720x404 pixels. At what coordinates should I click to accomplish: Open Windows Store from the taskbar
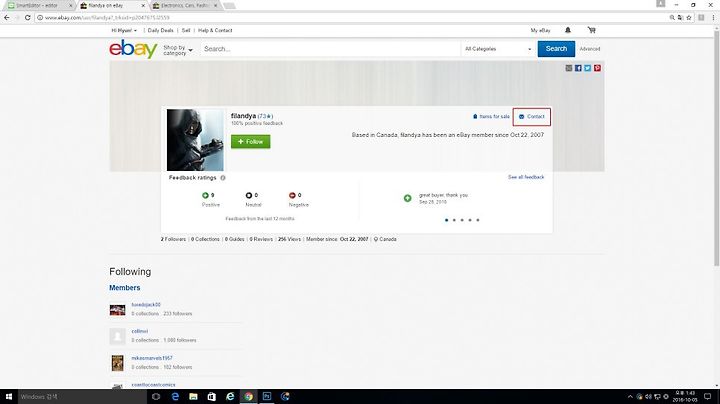pos(212,397)
